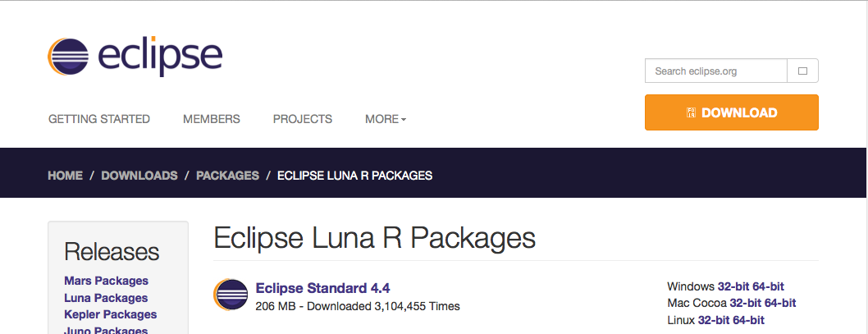
Task: Download the Windows 64-bit package
Action: coord(767,286)
